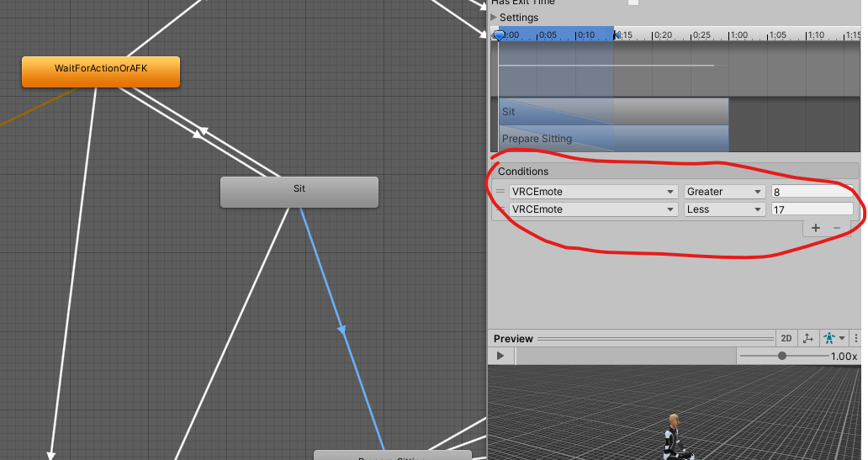This screenshot has width=868, height=460.
Task: Open first VRCEmote parameter dropdown (Greater row)
Action: click(x=594, y=192)
